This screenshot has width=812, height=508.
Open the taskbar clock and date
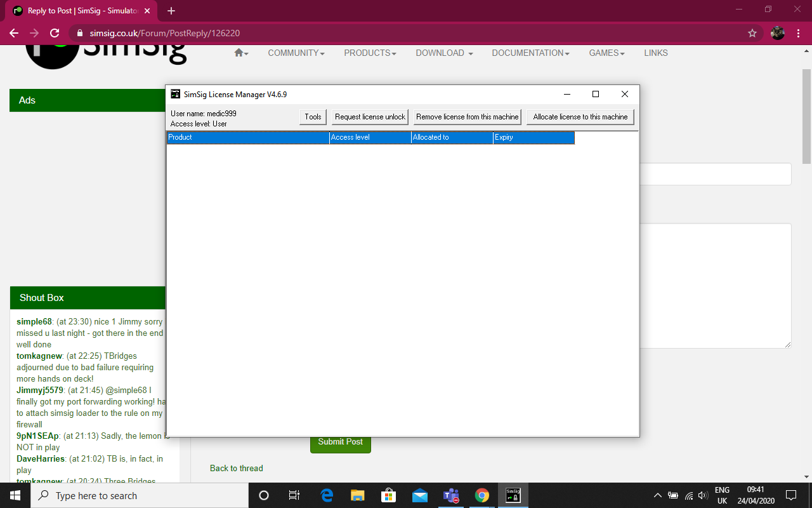click(755, 495)
